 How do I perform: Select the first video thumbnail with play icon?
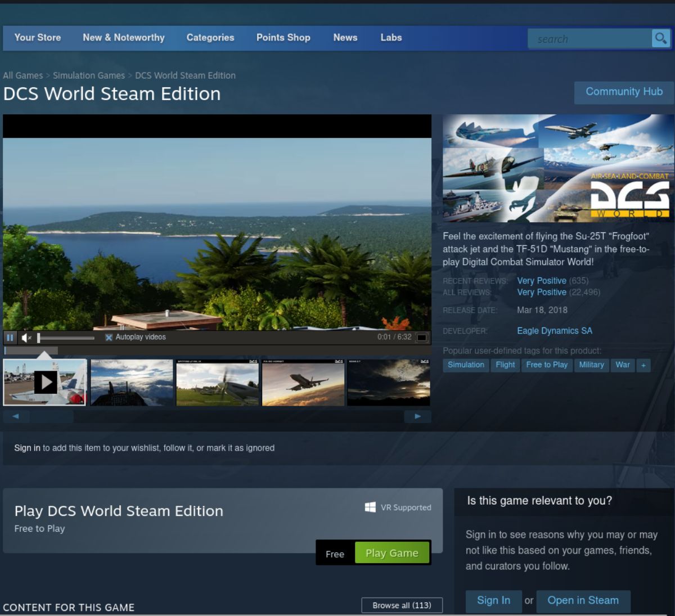point(45,383)
